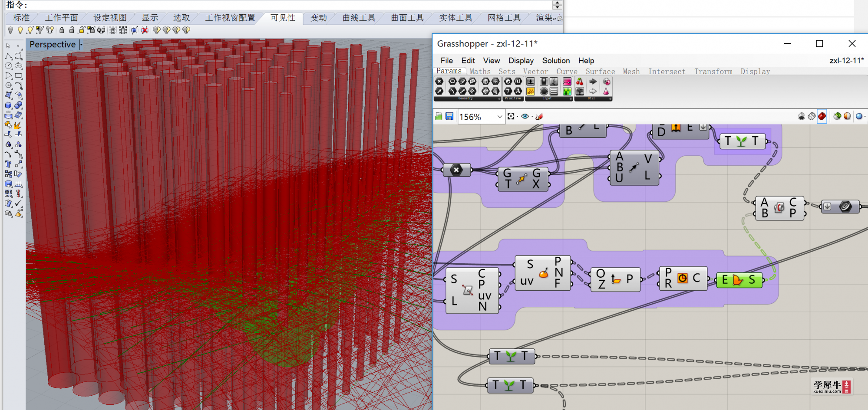Screen dimensions: 868x410
Task: Add the cherry icon Util component
Action: (x=580, y=81)
